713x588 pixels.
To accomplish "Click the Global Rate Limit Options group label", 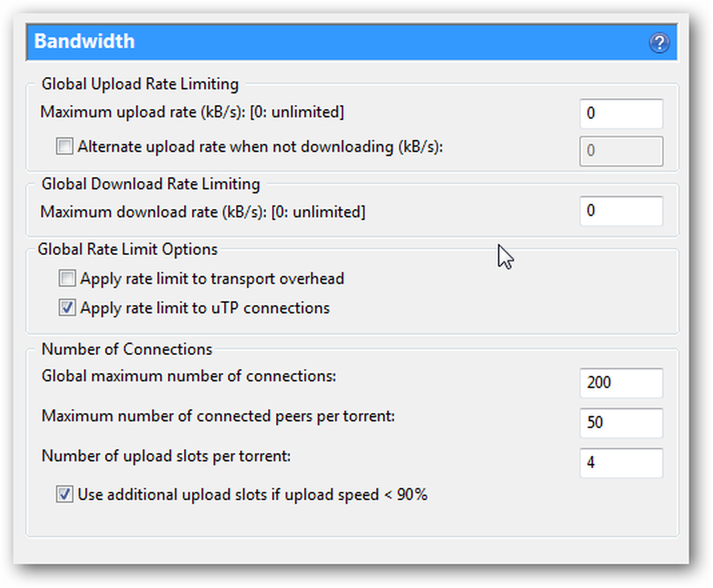I will click(128, 249).
